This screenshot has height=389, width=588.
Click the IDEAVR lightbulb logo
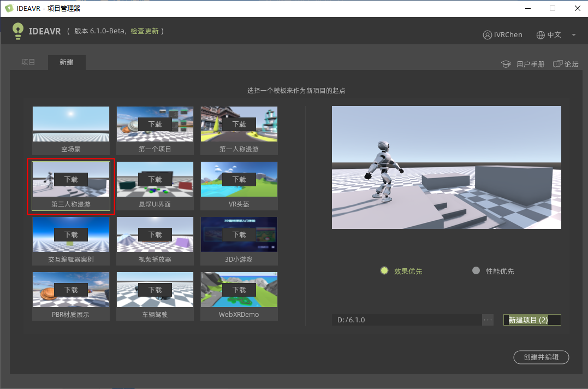pos(17,31)
